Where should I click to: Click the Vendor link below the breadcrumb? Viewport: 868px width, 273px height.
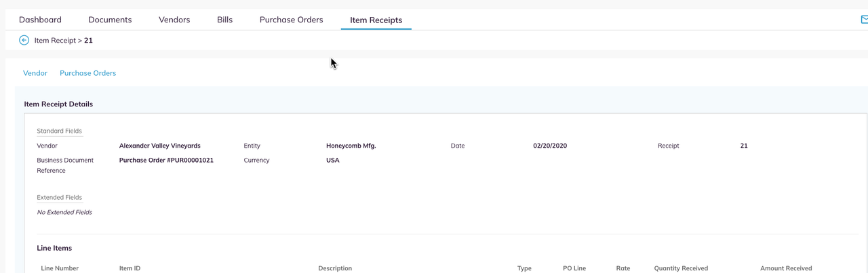tap(35, 73)
